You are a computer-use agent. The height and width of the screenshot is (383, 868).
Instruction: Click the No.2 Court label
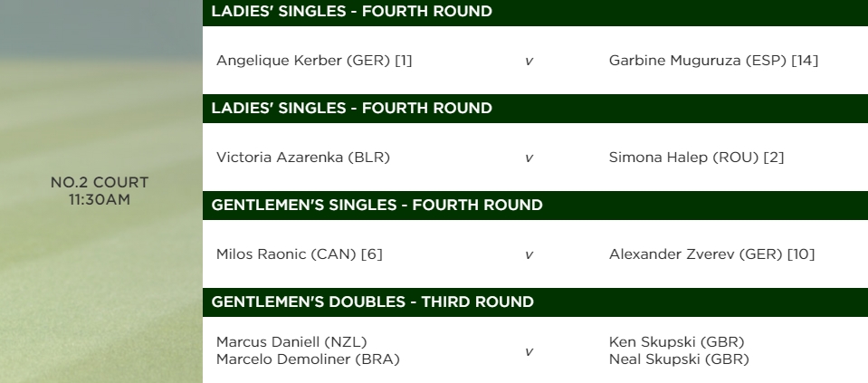click(100, 183)
